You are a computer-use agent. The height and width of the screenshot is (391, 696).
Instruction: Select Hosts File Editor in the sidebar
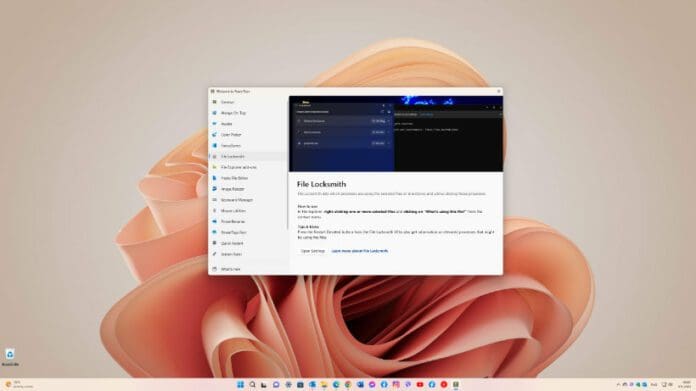pos(247,178)
